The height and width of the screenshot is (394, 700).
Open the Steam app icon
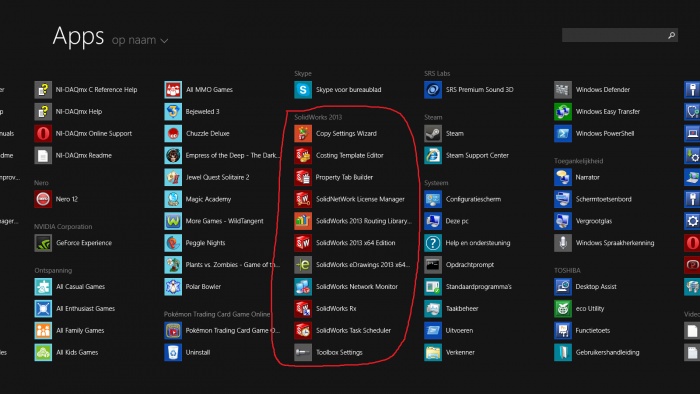coord(433,133)
